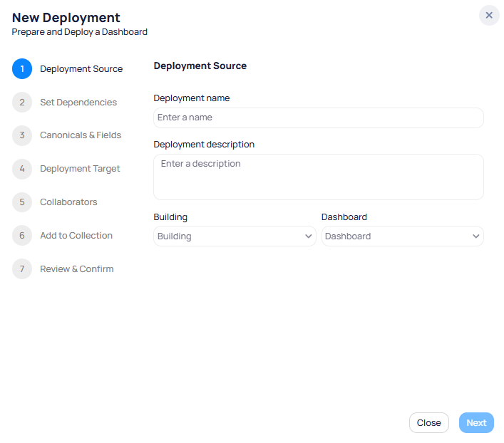Screen dimensions: 504x443
Task: Click the step 4 number circle
Action: coord(22,169)
